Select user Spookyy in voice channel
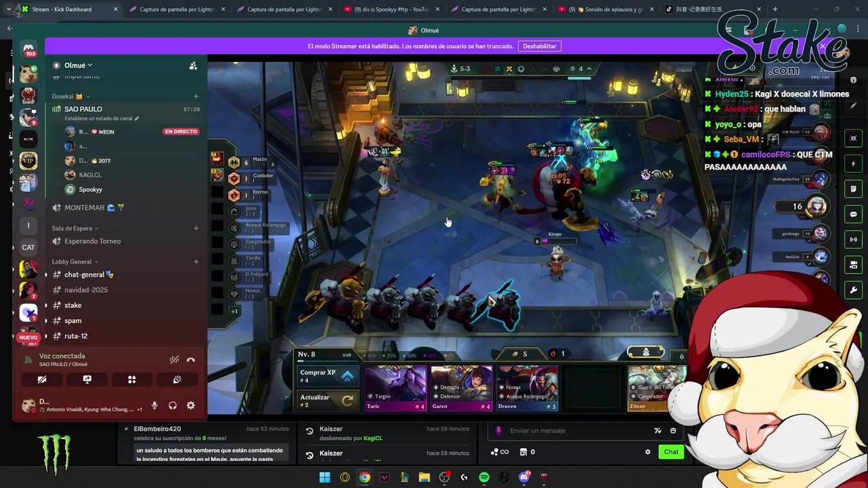Screen dimensions: 868x488 [90, 190]
